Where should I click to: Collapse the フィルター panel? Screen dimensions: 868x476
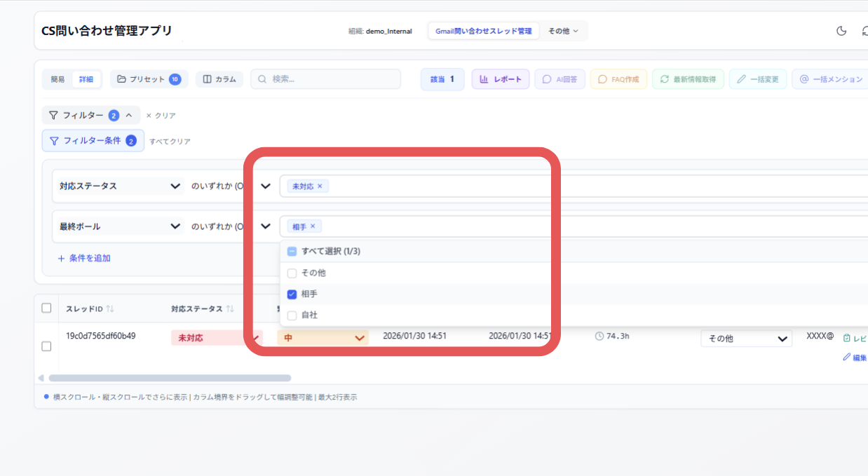91,115
